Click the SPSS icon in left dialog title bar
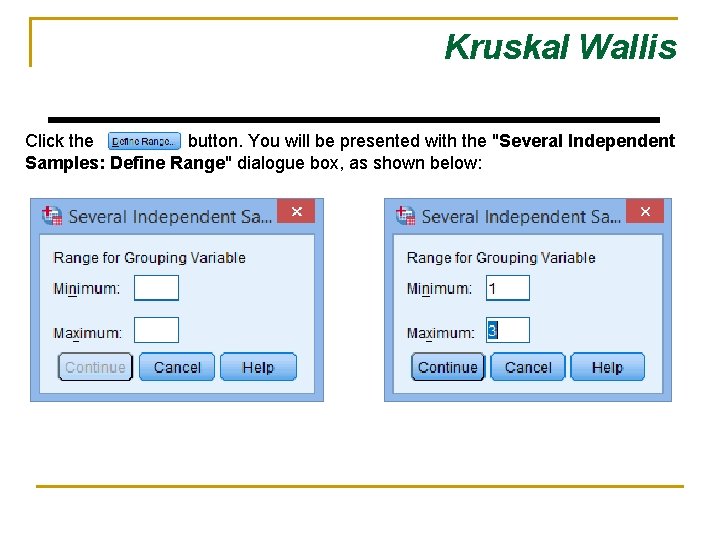The width and height of the screenshot is (720, 540). click(52, 215)
